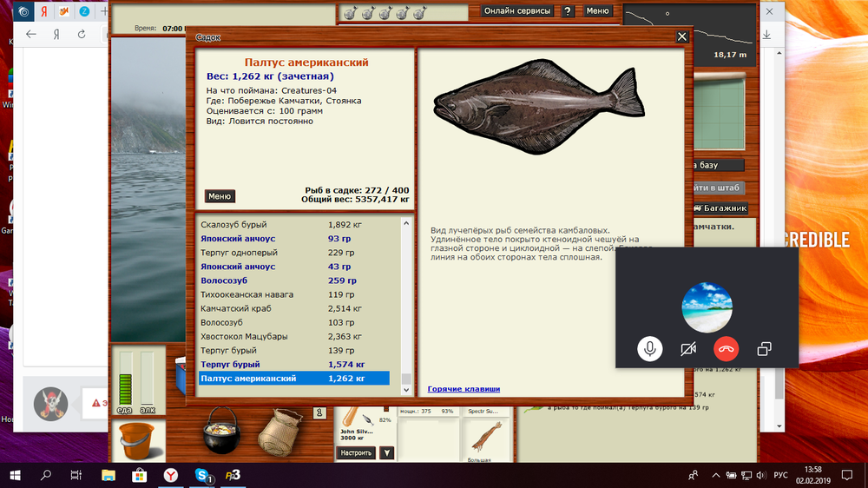Open the Горячие клавиши link
Screen dimensions: 868x488
pyautogui.click(x=464, y=389)
